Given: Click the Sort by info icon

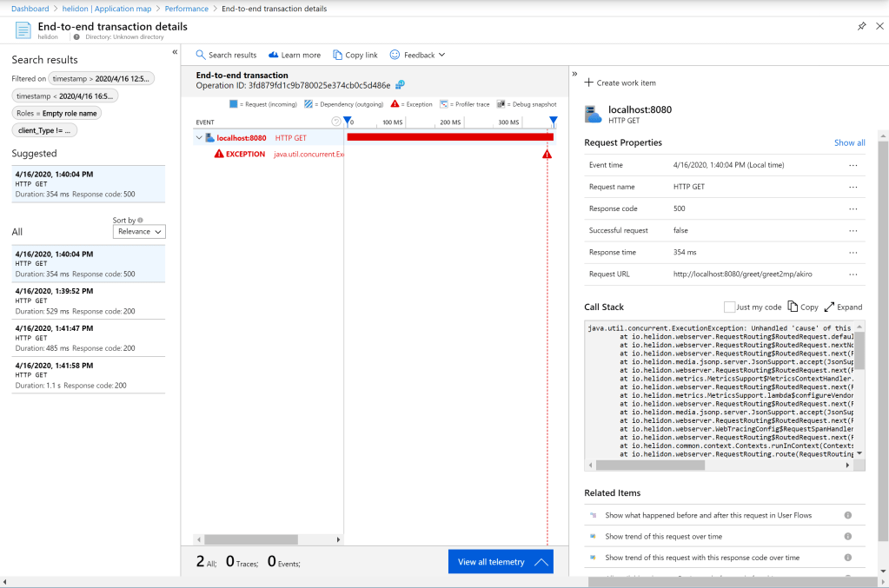Looking at the screenshot, I should coord(140,221).
